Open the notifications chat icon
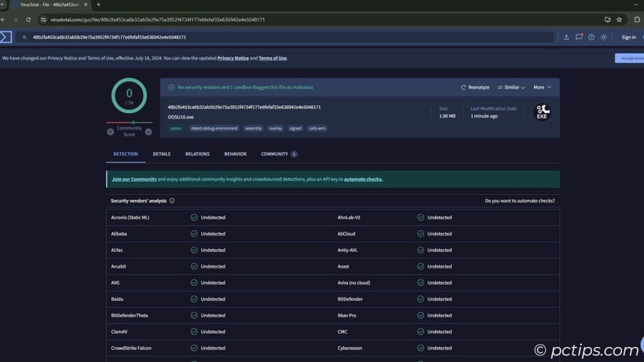This screenshot has height=362, width=644. pos(579,37)
